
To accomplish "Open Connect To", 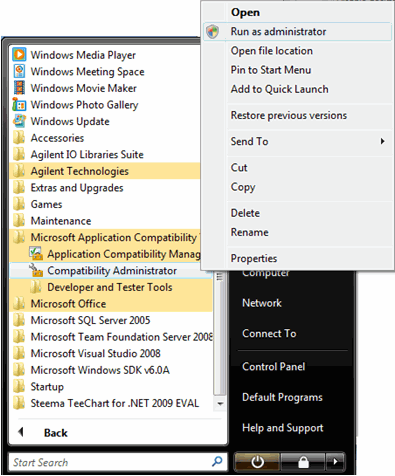I will tap(269, 333).
